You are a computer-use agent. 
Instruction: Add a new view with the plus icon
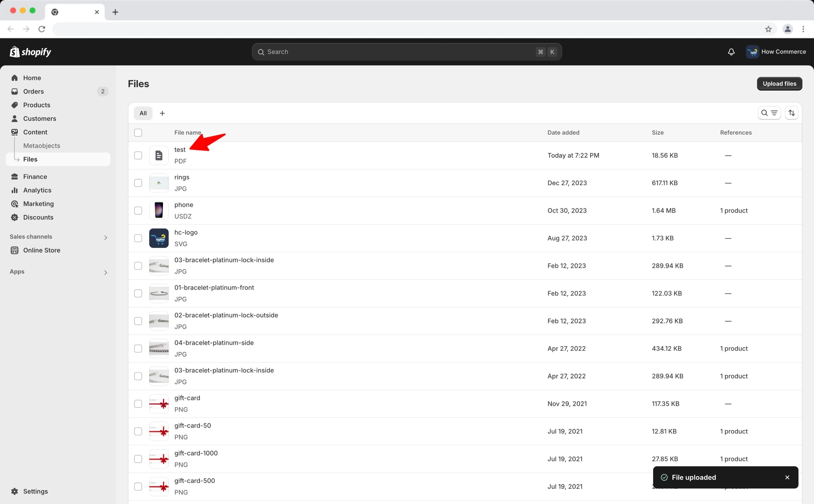coord(162,113)
